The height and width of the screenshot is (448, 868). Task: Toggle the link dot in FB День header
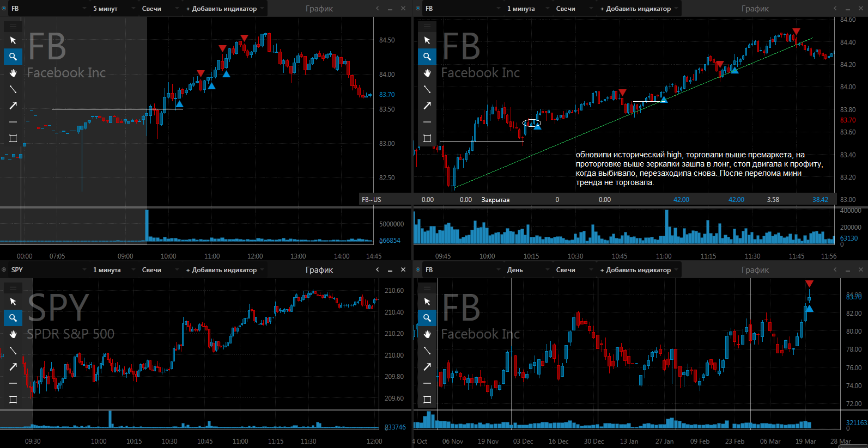coord(418,269)
